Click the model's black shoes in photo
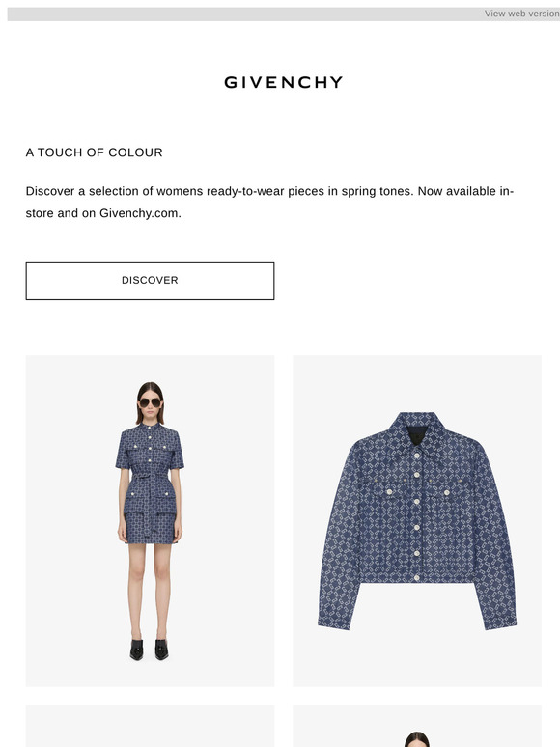Viewport: 560px width, 747px height. (x=150, y=650)
